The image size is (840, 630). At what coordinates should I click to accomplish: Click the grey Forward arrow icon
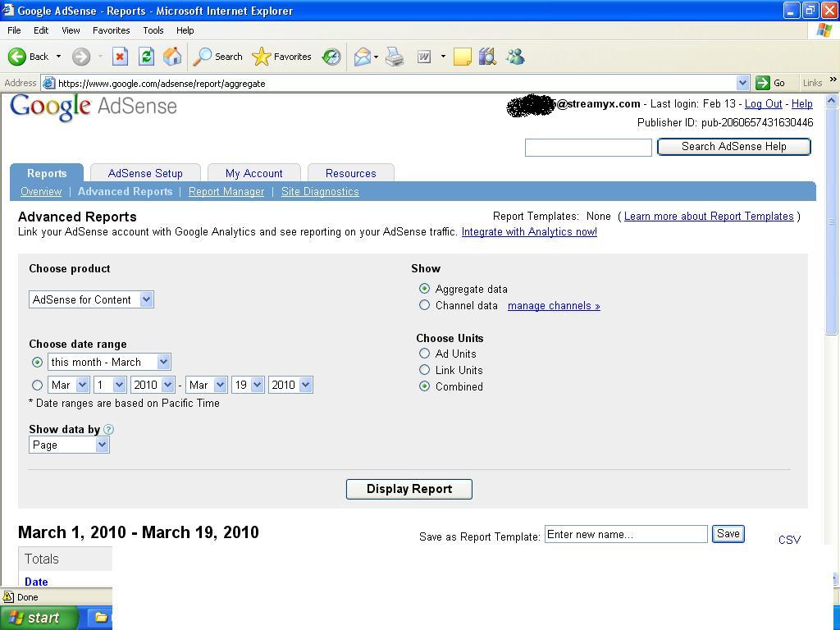pyautogui.click(x=81, y=57)
